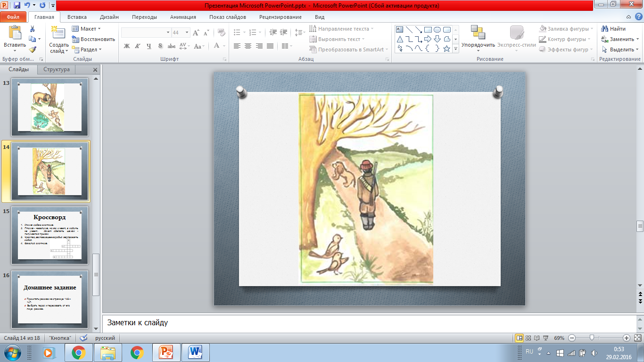Toggle underline formatting (Ч)
The height and width of the screenshot is (362, 644).
(149, 46)
